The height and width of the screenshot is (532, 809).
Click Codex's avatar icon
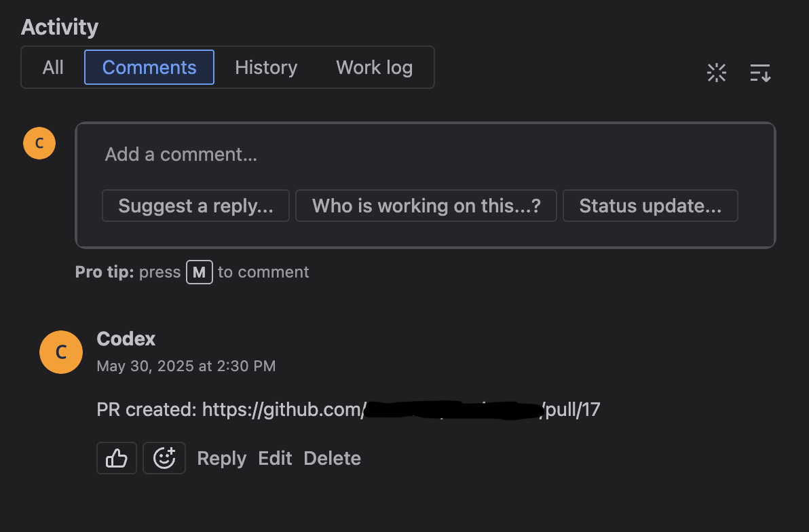point(61,352)
